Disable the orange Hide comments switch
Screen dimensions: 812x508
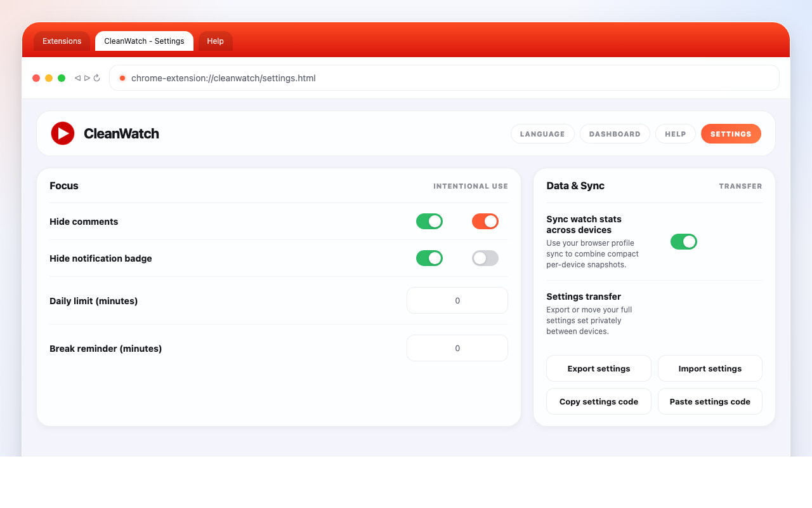tap(485, 222)
